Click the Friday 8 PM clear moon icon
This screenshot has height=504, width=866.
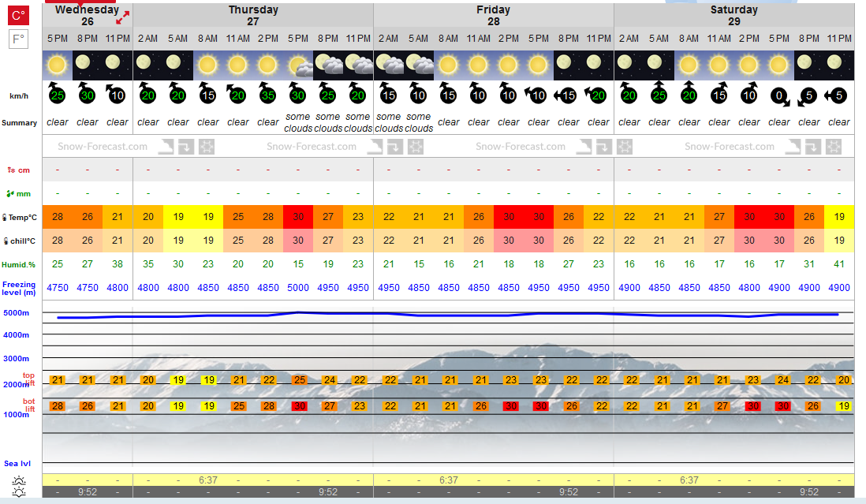569,65
